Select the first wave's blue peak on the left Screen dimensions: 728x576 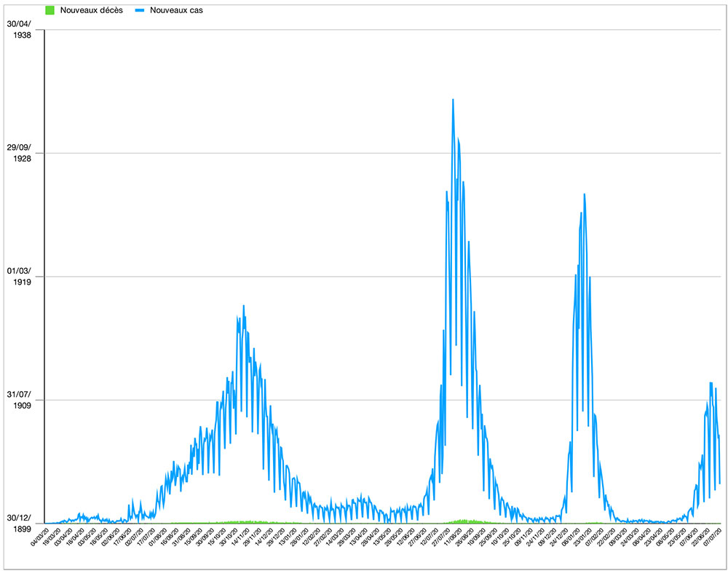pyautogui.click(x=243, y=306)
